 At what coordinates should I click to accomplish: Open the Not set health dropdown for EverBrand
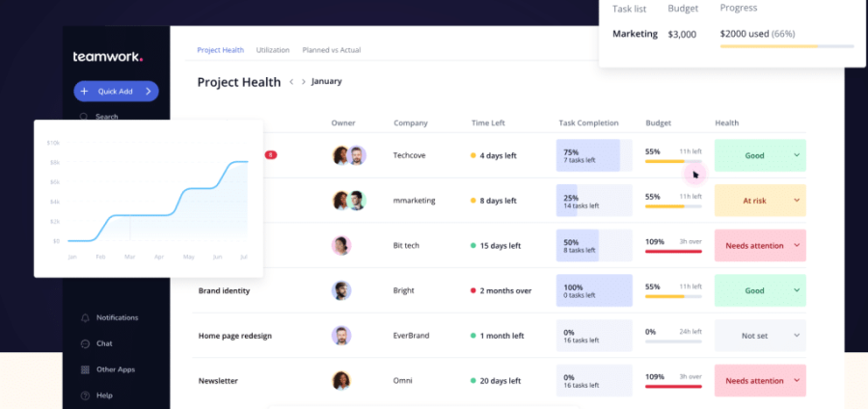pos(760,336)
